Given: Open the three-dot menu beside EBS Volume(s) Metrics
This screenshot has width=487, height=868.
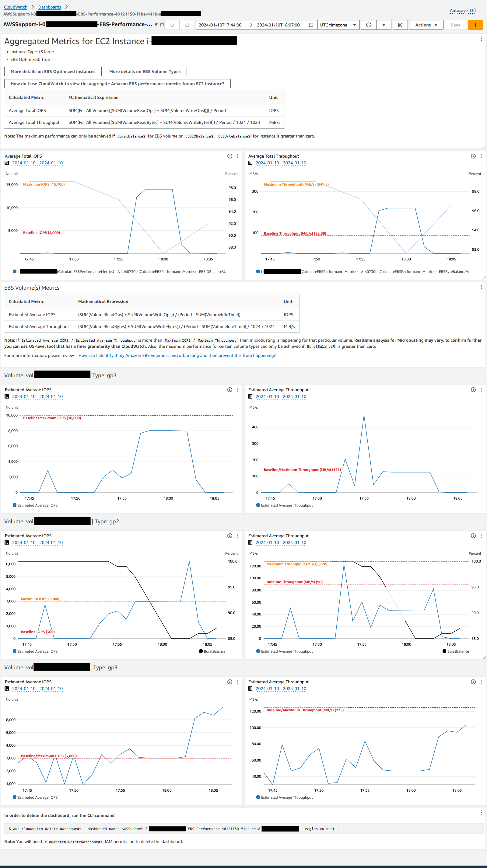Looking at the screenshot, I should coord(481,287).
